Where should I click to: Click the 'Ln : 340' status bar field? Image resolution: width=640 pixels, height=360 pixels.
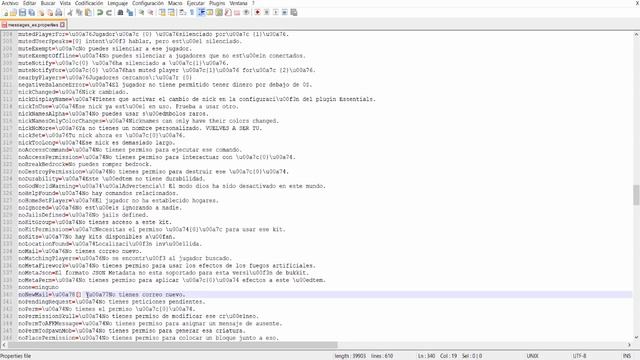426,356
